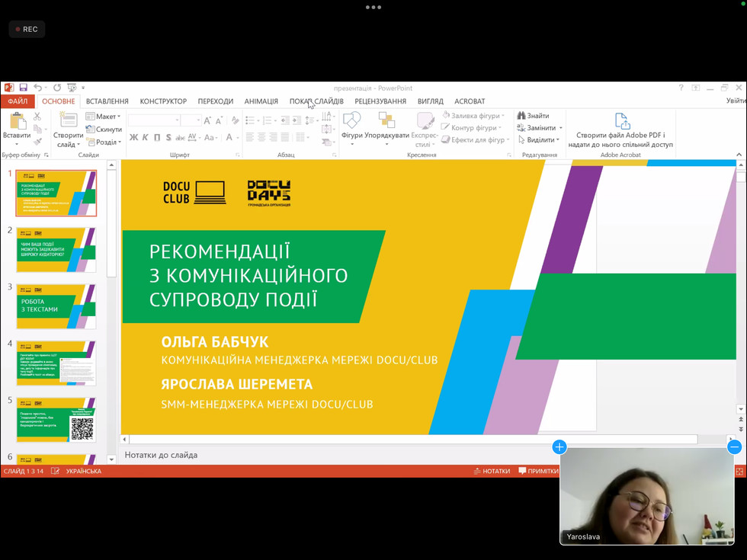Click the Save floppy disk icon

[x=23, y=88]
